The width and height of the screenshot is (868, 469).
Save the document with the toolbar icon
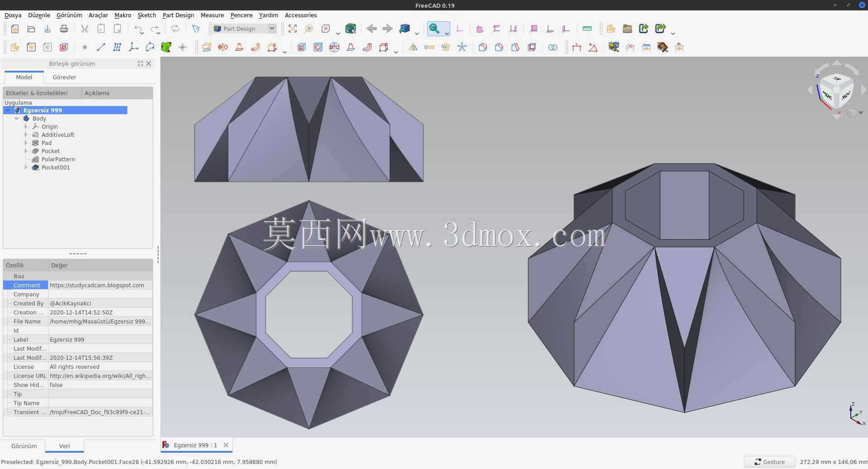click(x=48, y=29)
